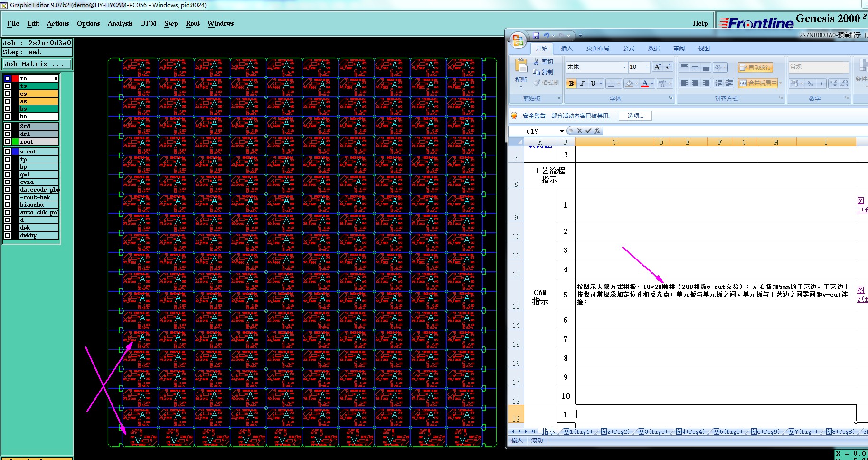Viewport: 868px width, 460px height.
Task: Click the Excel formula bar input field
Action: pyautogui.click(x=735, y=131)
